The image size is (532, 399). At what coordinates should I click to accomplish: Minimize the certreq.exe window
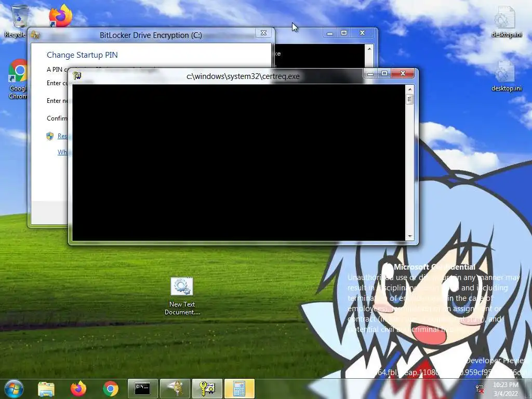[x=370, y=73]
